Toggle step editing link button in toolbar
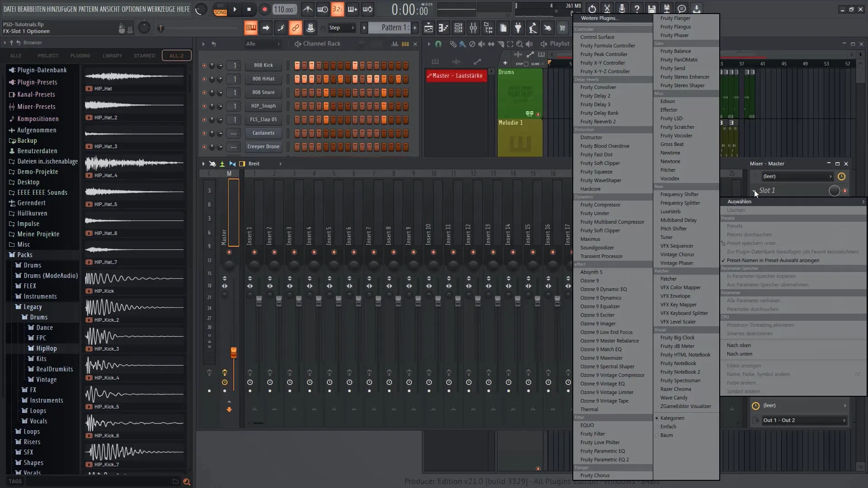This screenshot has height=488, width=868. tap(295, 28)
